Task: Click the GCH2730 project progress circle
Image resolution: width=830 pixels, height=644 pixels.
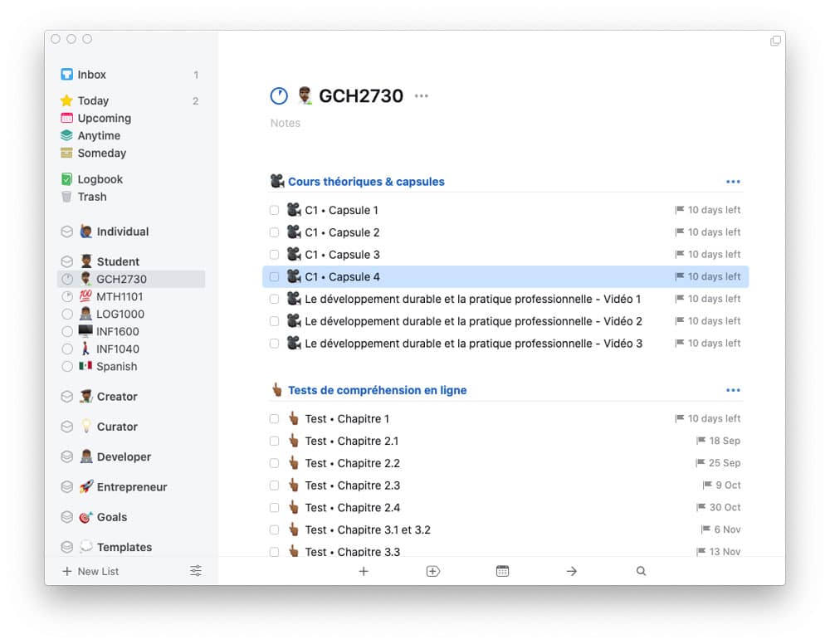Action: (279, 95)
